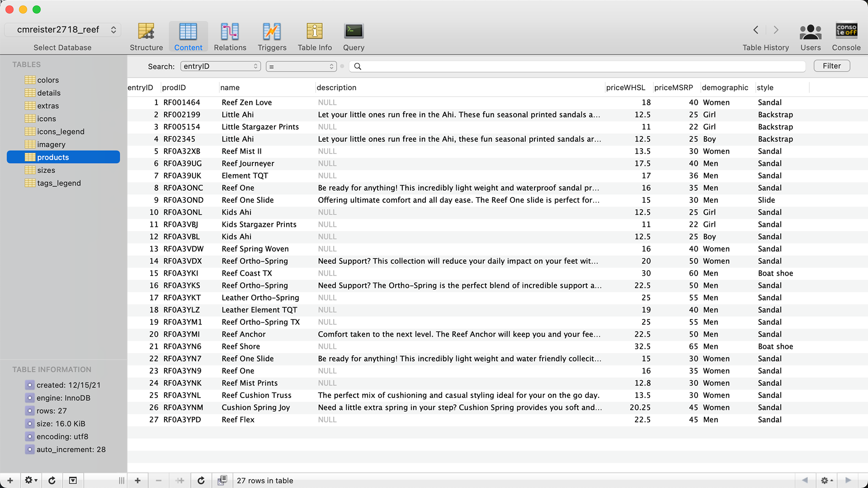The height and width of the screenshot is (488, 868).
Task: Click the Reef Anchor name cell
Action: tap(243, 334)
